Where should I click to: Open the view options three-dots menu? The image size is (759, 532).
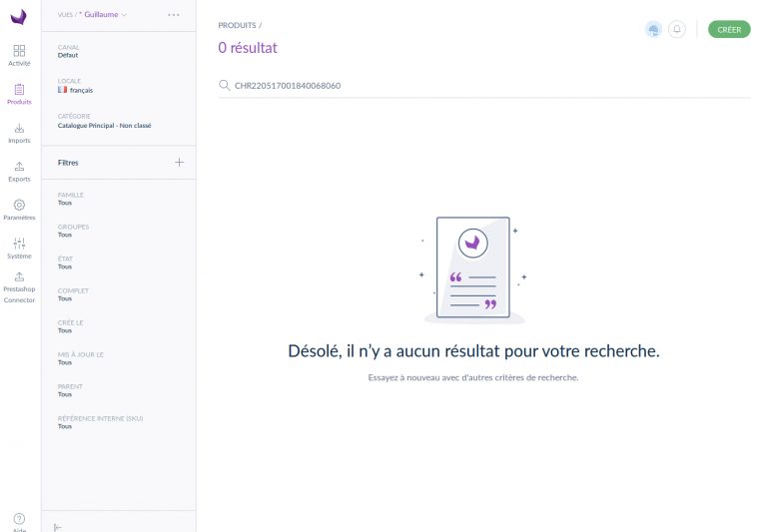[174, 15]
